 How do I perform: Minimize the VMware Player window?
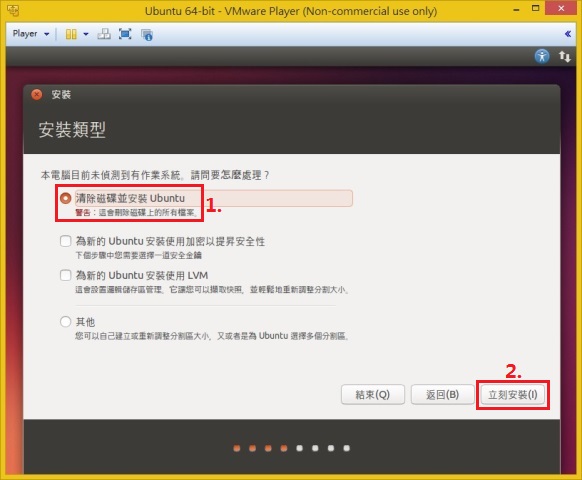click(516, 9)
